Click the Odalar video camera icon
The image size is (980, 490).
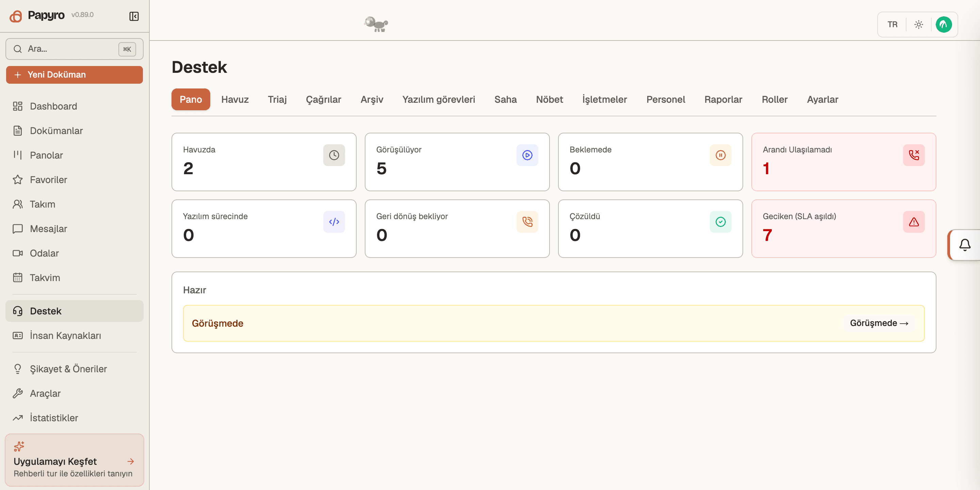(17, 253)
